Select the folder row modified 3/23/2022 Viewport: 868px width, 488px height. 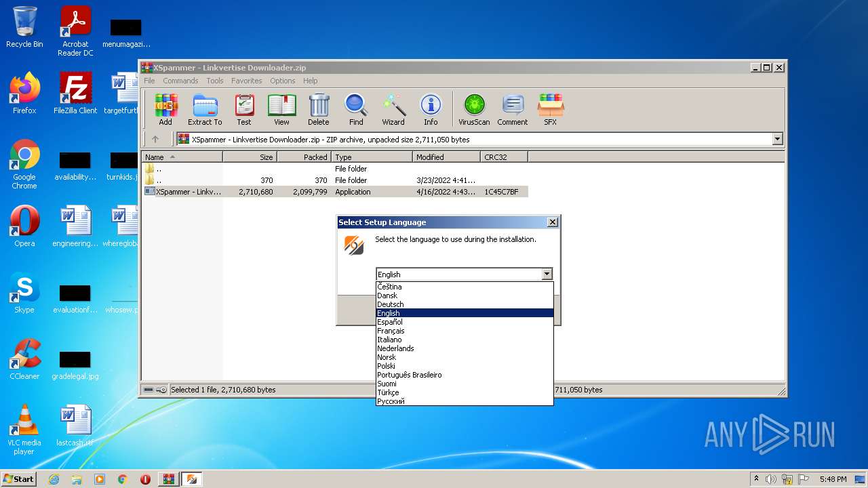tap(335, 180)
